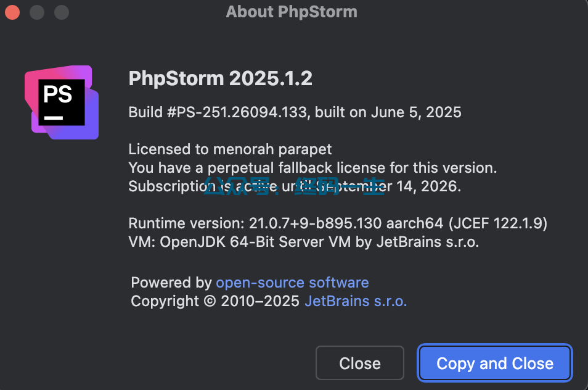
Task: Open the open-source software link
Action: (292, 282)
